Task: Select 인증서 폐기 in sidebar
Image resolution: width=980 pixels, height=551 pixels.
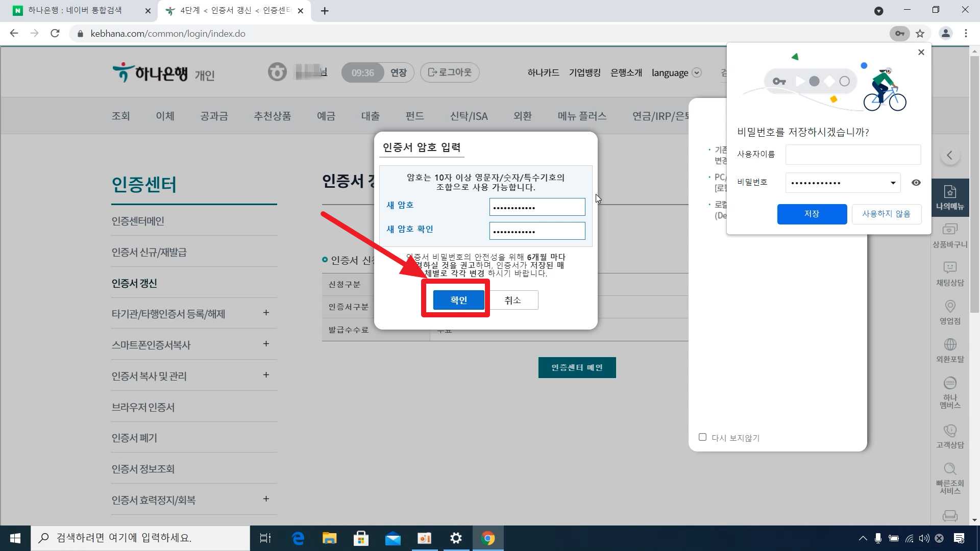Action: tap(134, 438)
